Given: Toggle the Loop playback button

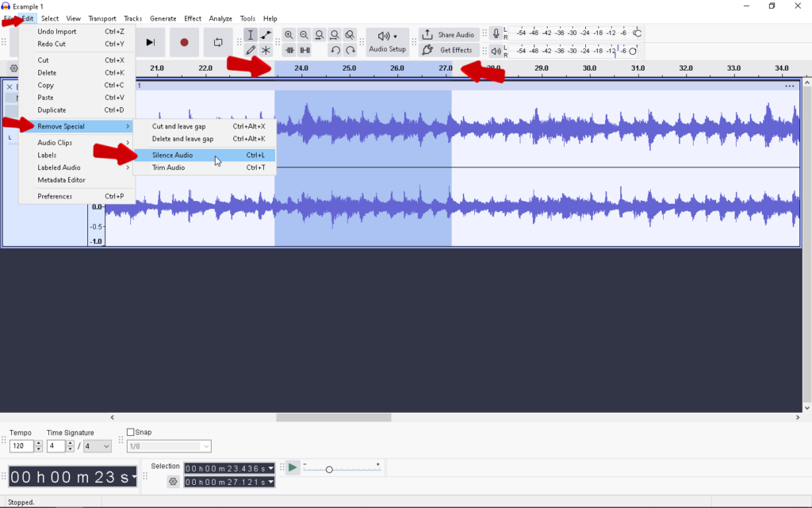Looking at the screenshot, I should point(218,42).
